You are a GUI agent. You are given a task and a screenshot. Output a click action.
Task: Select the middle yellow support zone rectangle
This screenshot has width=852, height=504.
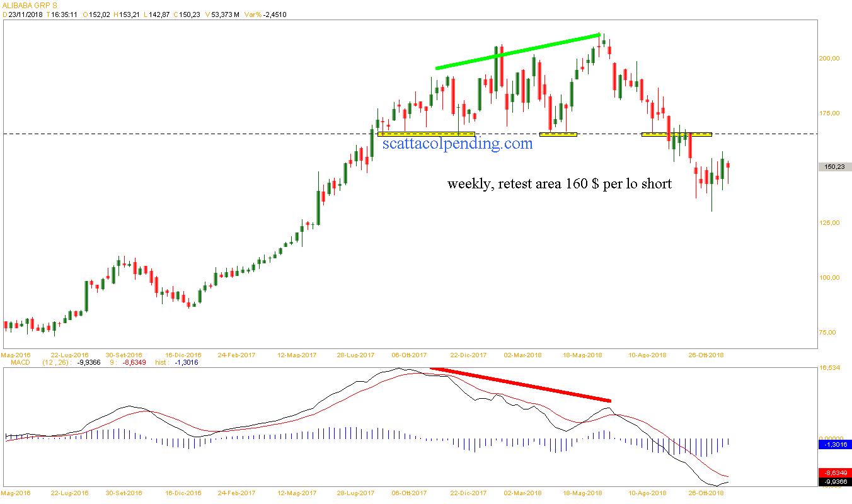558,134
